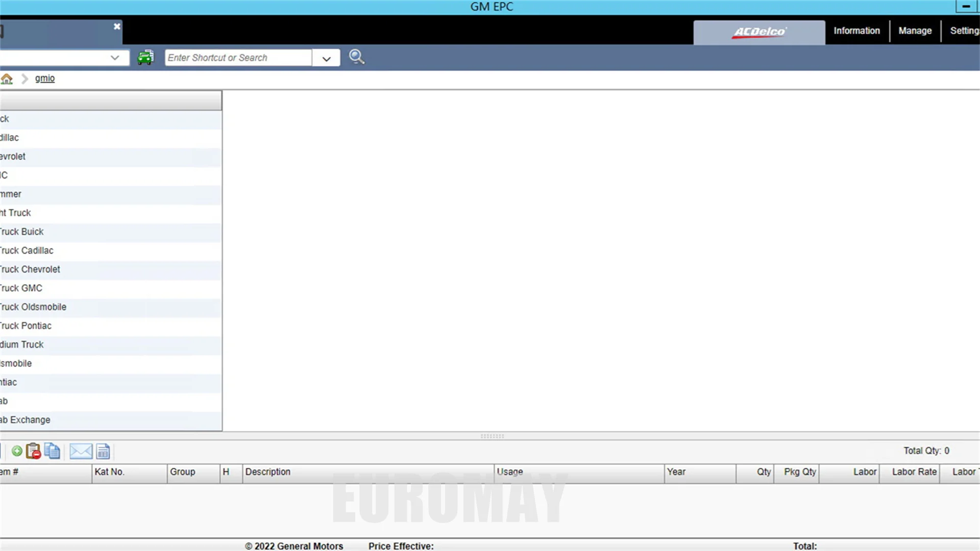Select Truck Chevrolet in the catalog list
The width and height of the screenshot is (980, 551).
31,269
